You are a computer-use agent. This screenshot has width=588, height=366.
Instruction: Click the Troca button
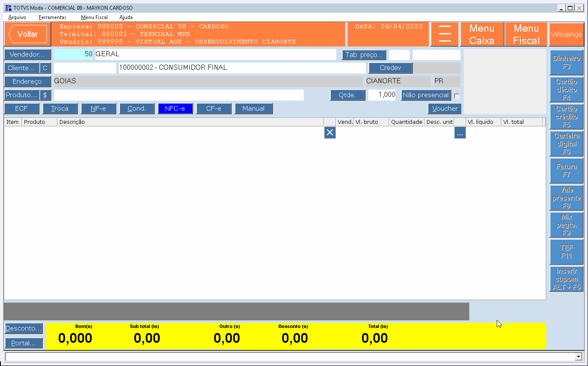coord(60,109)
